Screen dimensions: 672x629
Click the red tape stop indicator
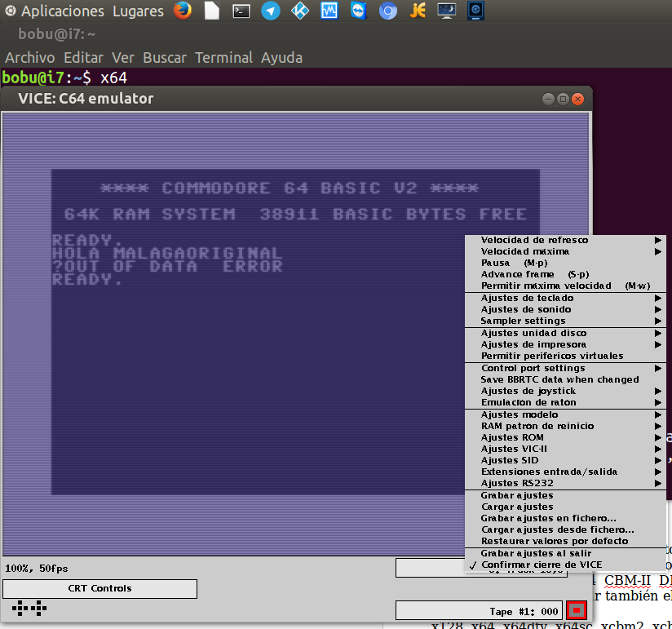pos(577,609)
